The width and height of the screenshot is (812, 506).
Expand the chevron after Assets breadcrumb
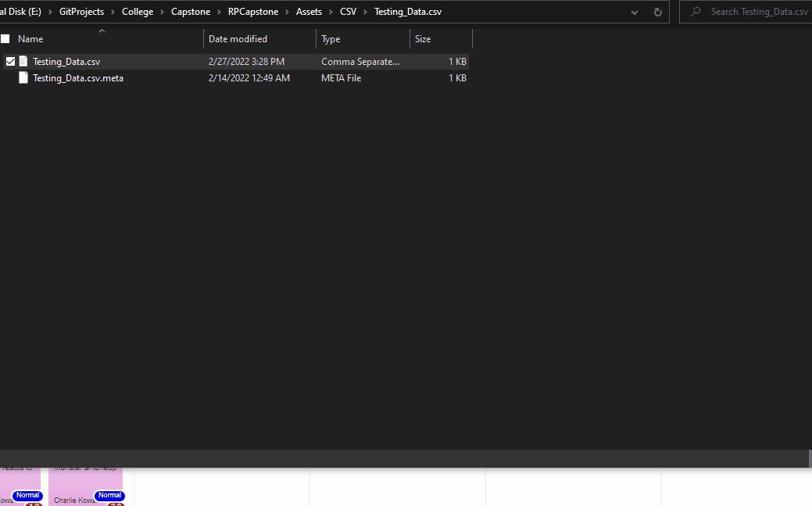pyautogui.click(x=331, y=12)
